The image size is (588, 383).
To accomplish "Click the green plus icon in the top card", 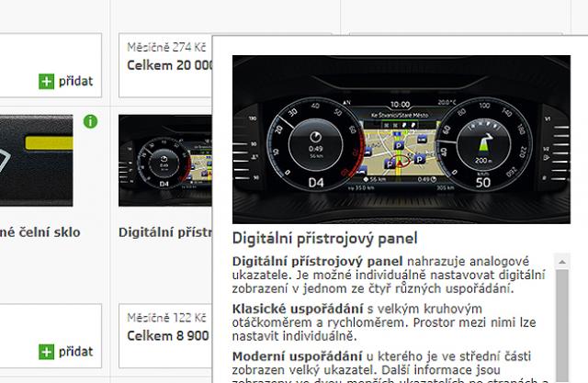I will click(x=46, y=82).
